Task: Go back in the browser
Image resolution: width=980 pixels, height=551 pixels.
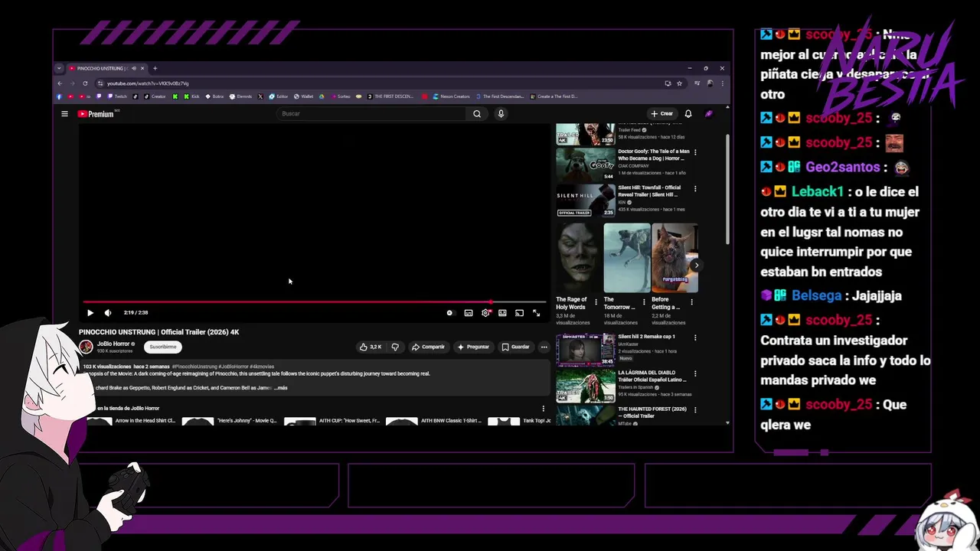Action: pos(60,83)
